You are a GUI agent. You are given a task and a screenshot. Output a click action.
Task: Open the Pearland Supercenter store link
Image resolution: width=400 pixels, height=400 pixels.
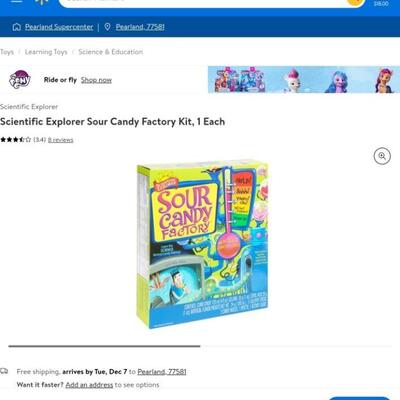coord(59,27)
